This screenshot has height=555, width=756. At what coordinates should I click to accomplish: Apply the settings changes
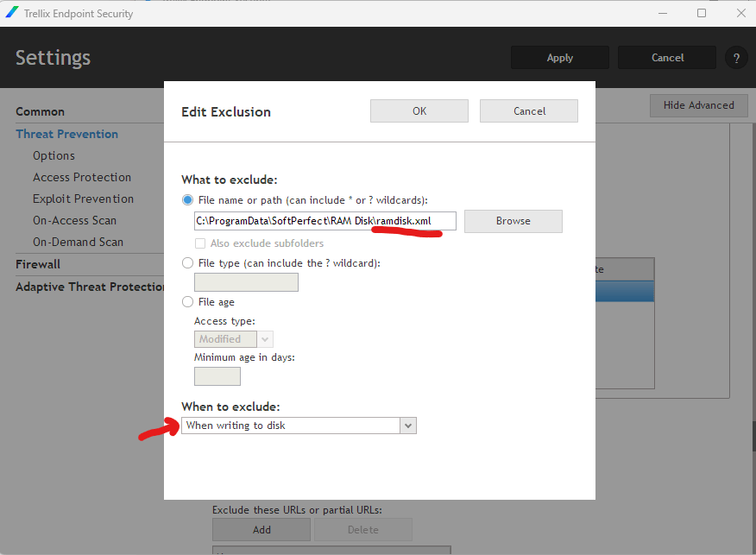560,58
